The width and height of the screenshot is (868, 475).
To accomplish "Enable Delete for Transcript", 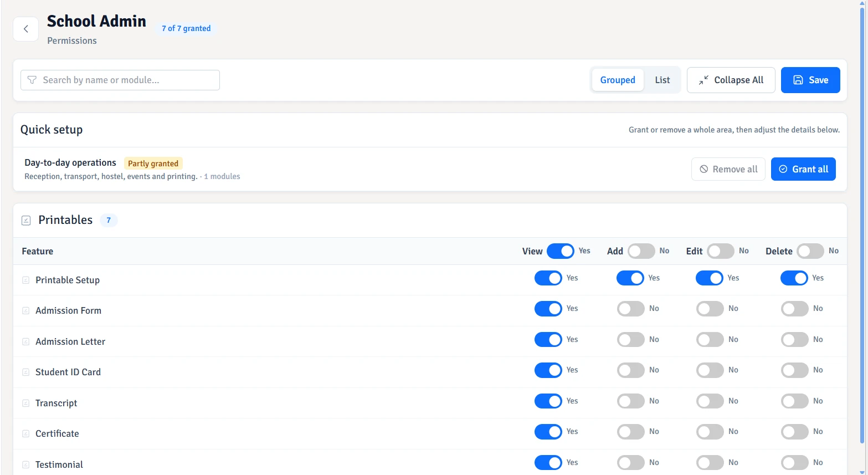I will point(795,401).
